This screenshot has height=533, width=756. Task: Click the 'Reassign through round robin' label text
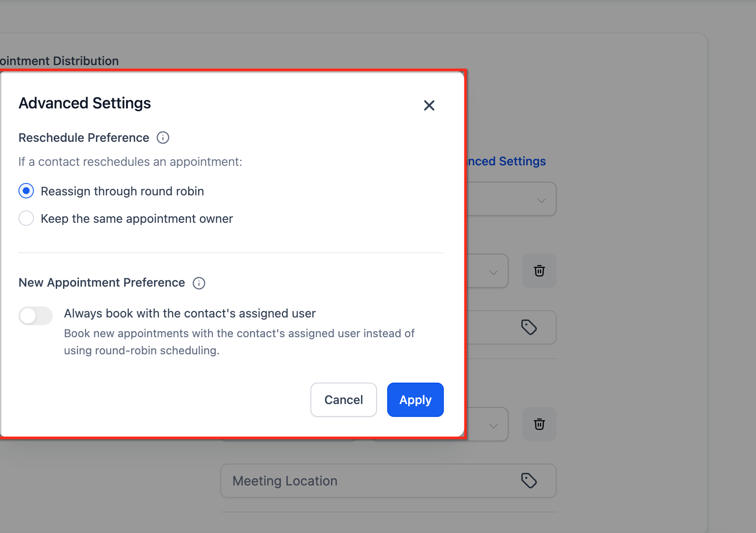122,191
